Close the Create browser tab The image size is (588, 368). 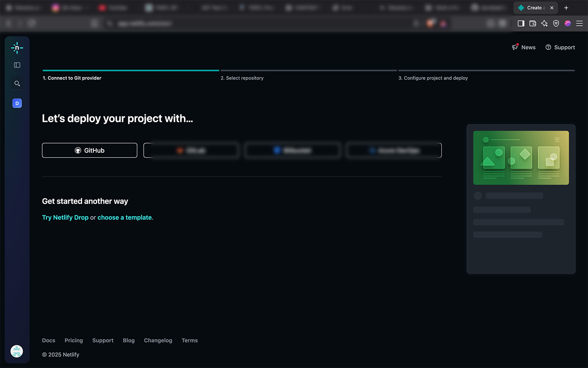[552, 8]
